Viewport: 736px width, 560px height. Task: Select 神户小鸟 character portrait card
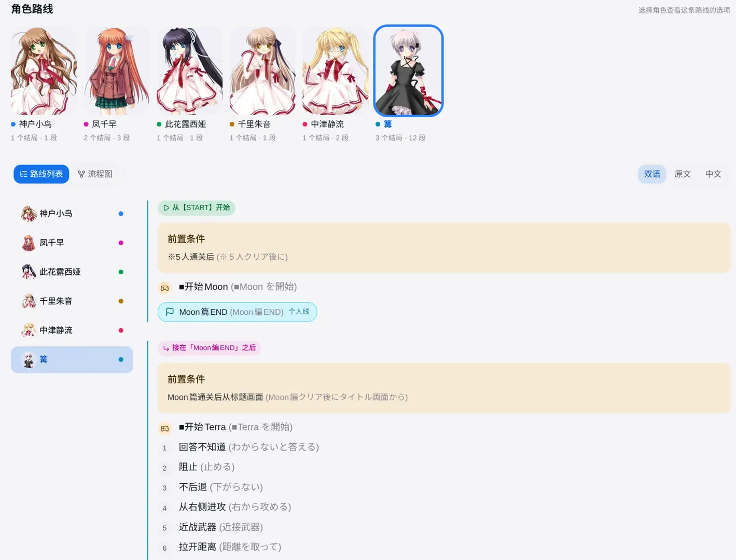(x=44, y=84)
